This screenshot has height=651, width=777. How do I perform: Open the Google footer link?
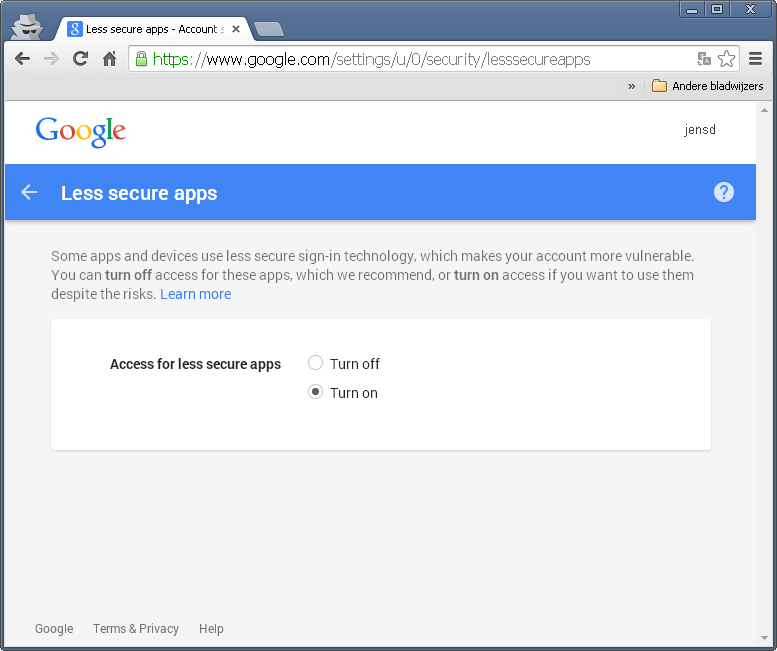click(x=54, y=629)
